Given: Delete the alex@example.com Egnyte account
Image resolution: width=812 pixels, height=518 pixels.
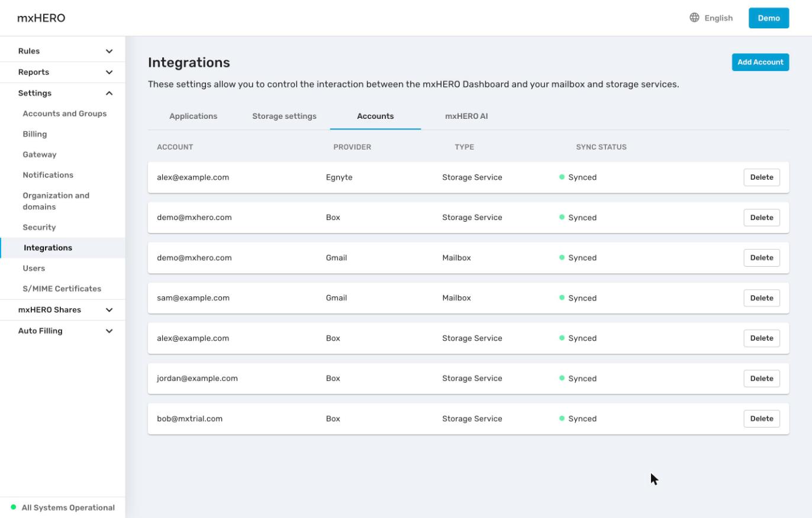Looking at the screenshot, I should point(762,177).
